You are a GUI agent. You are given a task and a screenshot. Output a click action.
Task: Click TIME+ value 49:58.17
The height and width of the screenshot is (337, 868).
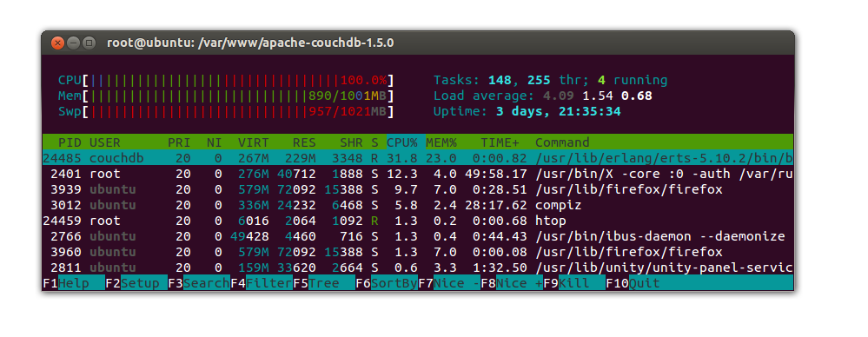coord(496,174)
